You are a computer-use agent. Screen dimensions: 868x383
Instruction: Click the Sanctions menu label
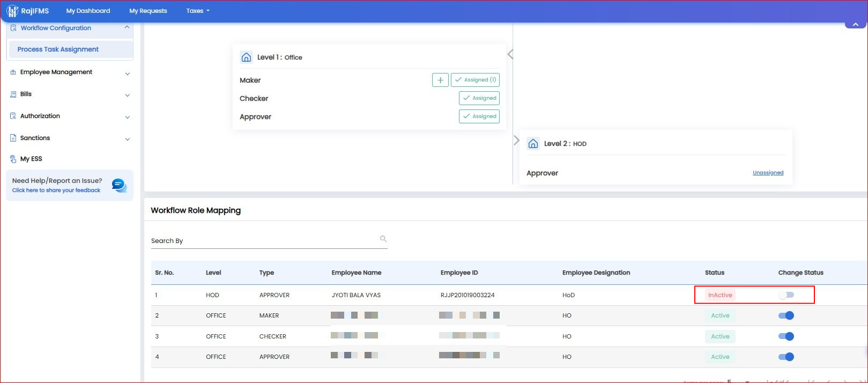point(35,138)
